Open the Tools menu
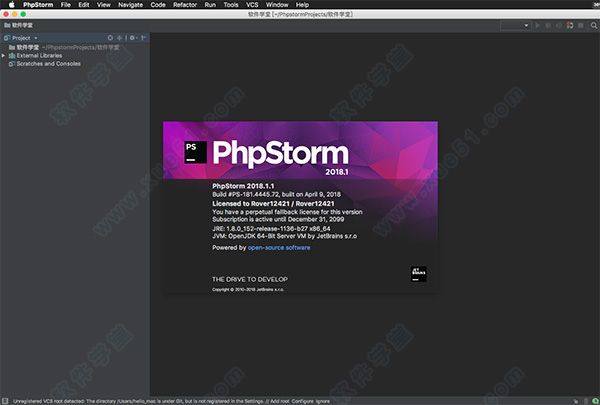Image resolution: width=600 pixels, height=405 pixels. click(231, 5)
